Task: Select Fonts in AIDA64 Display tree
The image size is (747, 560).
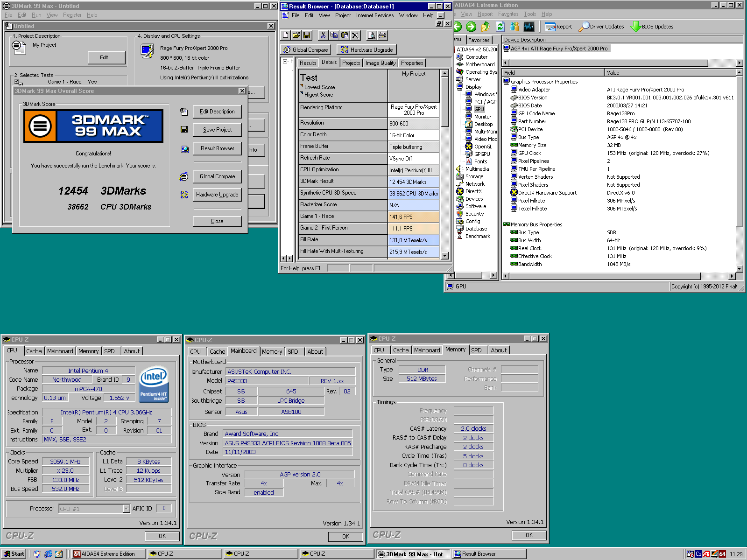Action: tap(480, 161)
